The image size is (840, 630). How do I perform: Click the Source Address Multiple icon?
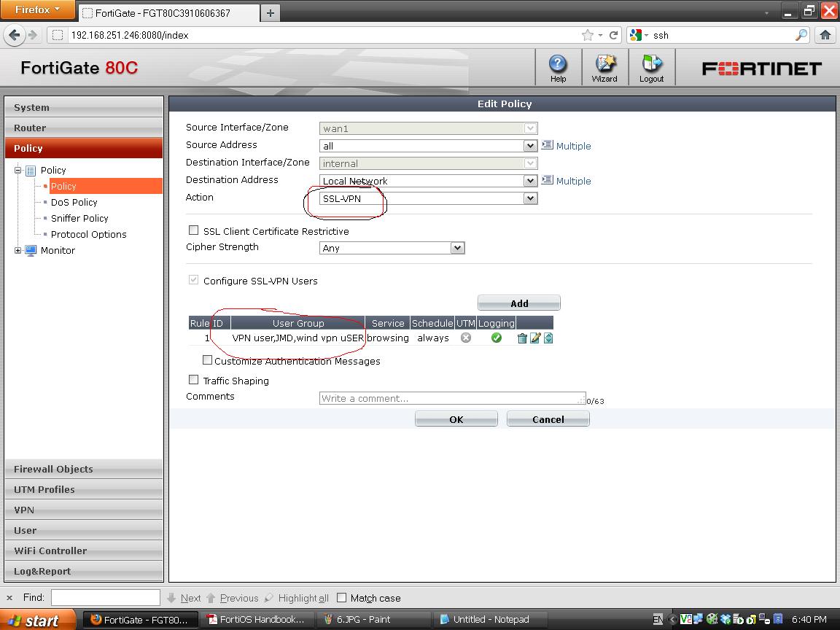[547, 145]
